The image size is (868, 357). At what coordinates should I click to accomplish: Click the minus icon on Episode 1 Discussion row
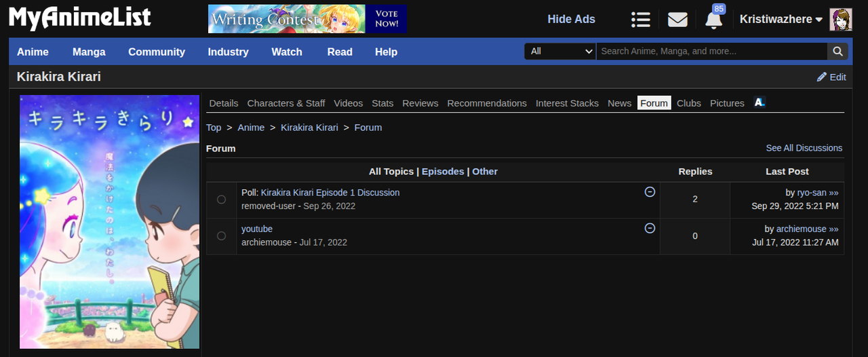coord(650,192)
